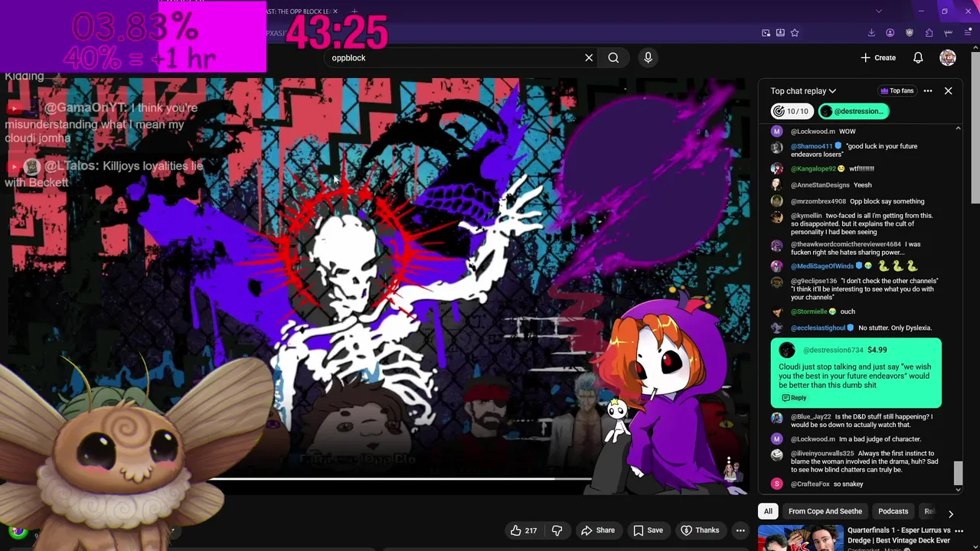Select the Podcasts filter chip
Screen dimensions: 980x551
893,511
